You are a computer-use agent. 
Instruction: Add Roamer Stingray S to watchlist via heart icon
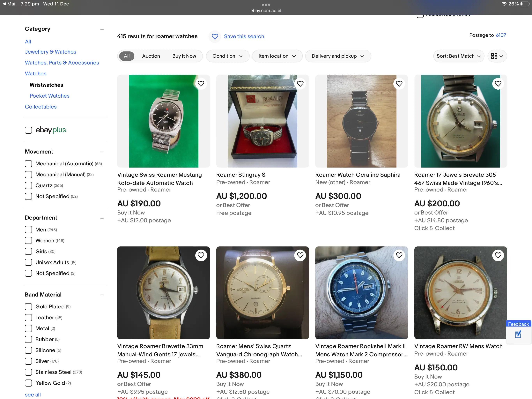click(x=300, y=84)
